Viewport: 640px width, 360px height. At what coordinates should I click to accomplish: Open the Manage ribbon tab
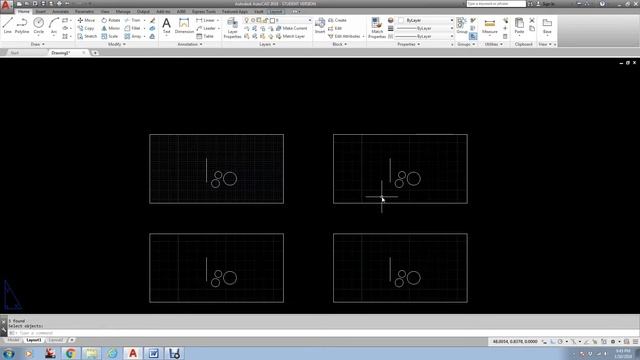[123, 11]
